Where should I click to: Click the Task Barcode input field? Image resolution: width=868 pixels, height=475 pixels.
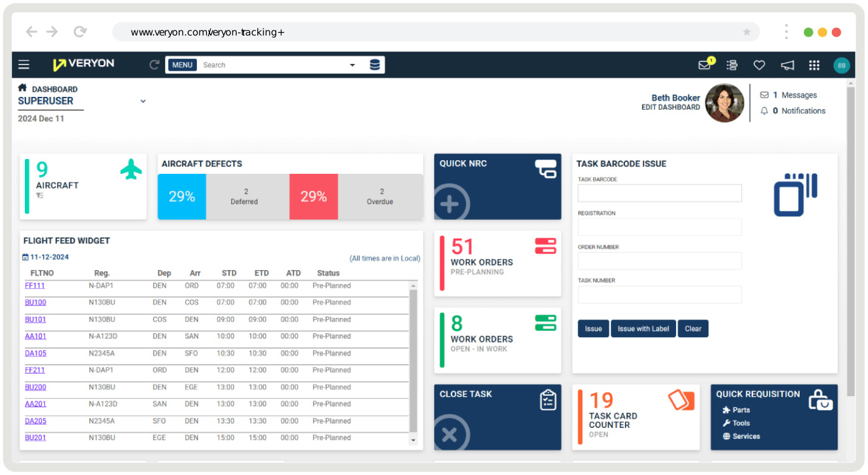[x=660, y=193]
